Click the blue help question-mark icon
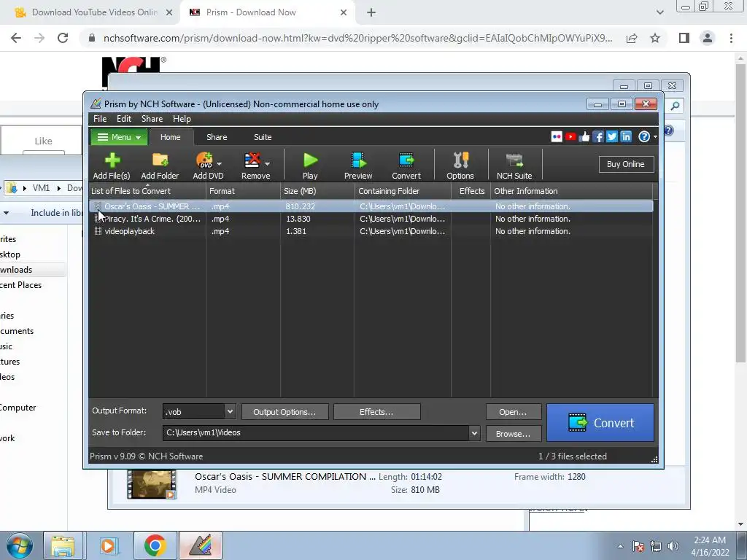Image resolution: width=747 pixels, height=560 pixels. coord(644,137)
